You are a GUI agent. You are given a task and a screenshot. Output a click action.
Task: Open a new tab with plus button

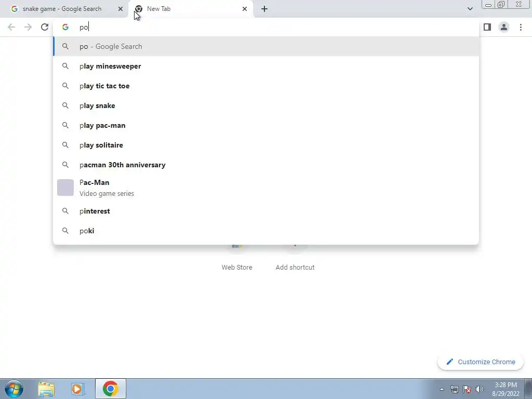click(264, 9)
